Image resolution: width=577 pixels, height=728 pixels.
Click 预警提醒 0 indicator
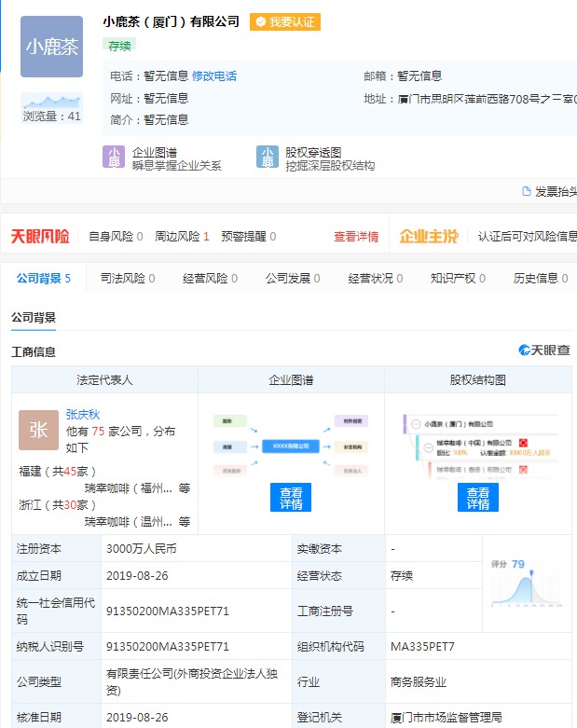[249, 237]
